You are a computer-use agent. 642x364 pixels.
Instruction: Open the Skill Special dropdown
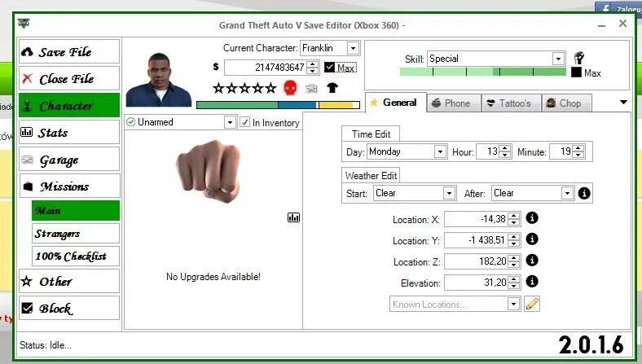coord(558,59)
